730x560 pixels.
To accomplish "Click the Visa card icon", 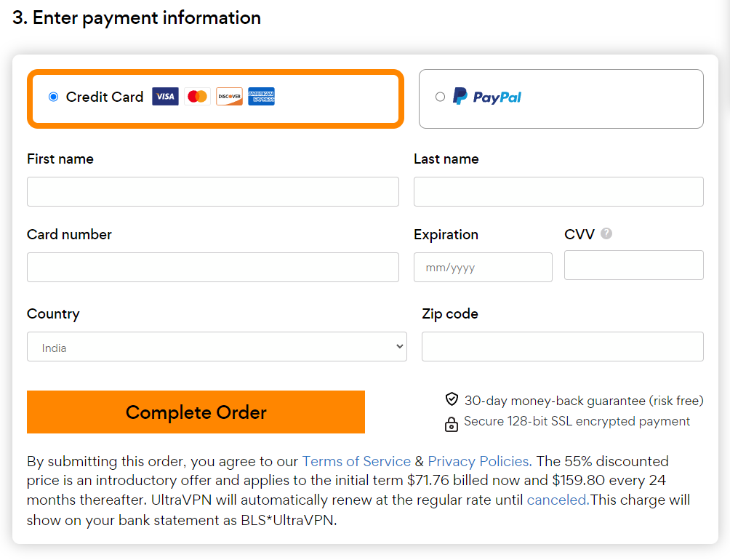I will (165, 96).
